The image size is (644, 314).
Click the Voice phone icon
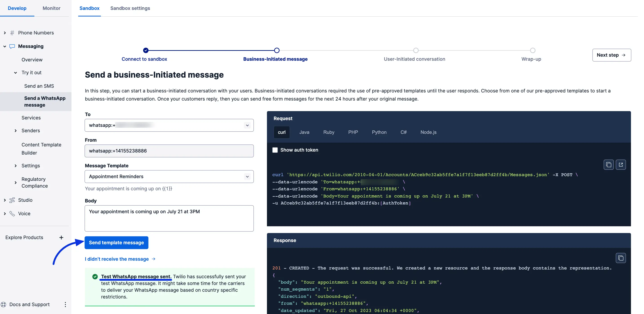[x=12, y=213]
